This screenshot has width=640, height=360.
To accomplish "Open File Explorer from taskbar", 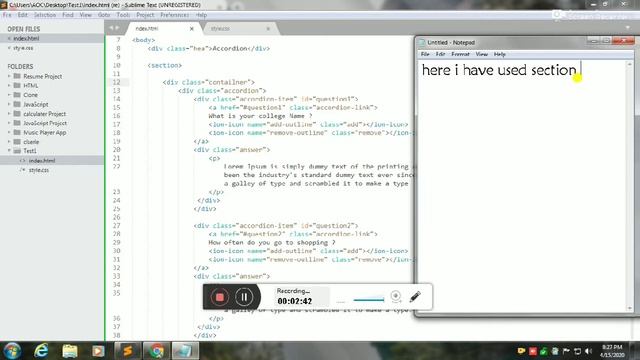I will 70,351.
